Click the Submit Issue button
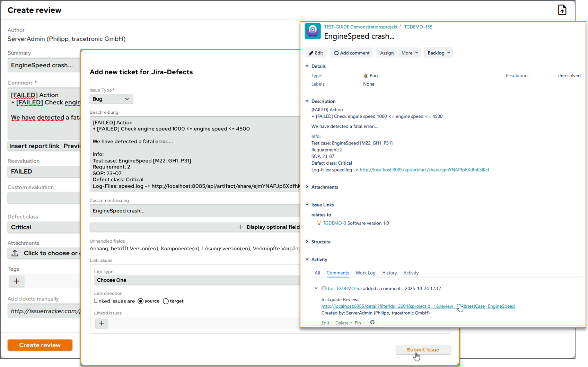This screenshot has width=588, height=367. pos(423,350)
